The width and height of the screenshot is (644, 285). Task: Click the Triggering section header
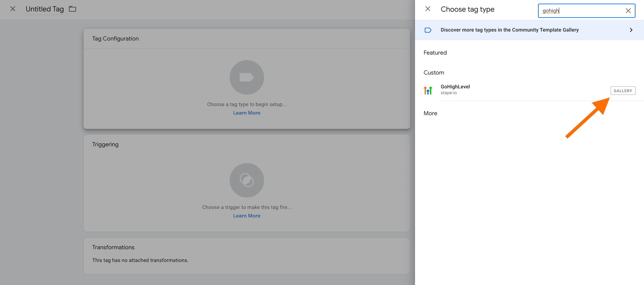[x=105, y=144]
